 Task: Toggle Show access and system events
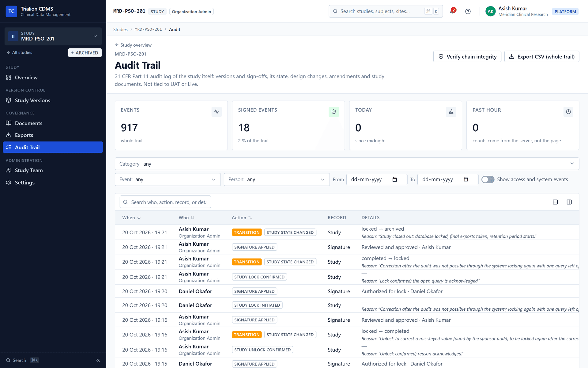pyautogui.click(x=488, y=179)
